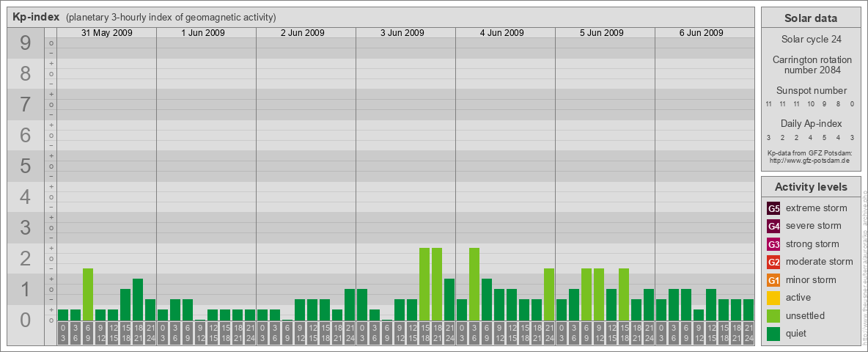Viewport: 868px width, 352px height.
Task: Click the strong storm legend label
Action: pyautogui.click(x=812, y=244)
